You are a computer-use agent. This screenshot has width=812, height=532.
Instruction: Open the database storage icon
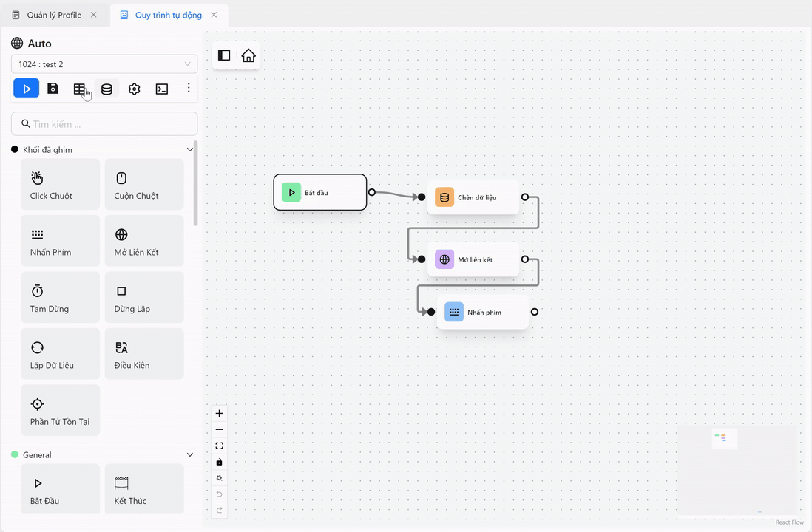coord(106,89)
